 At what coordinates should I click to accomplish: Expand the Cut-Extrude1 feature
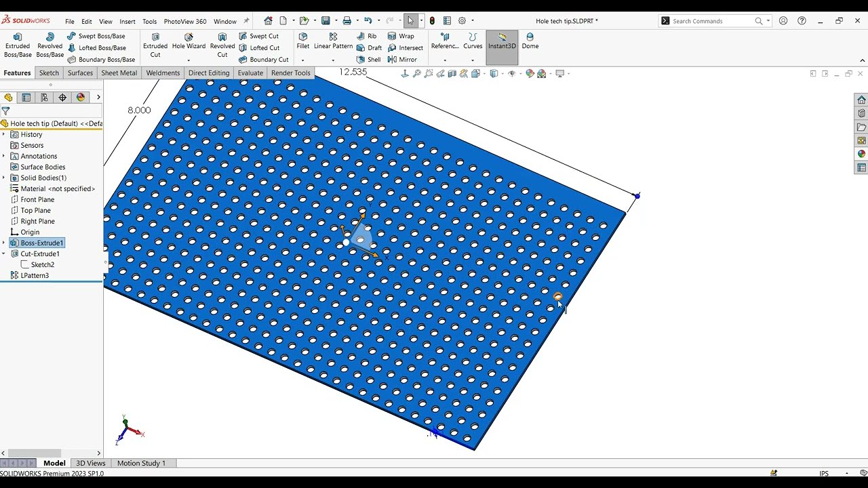(4, 254)
